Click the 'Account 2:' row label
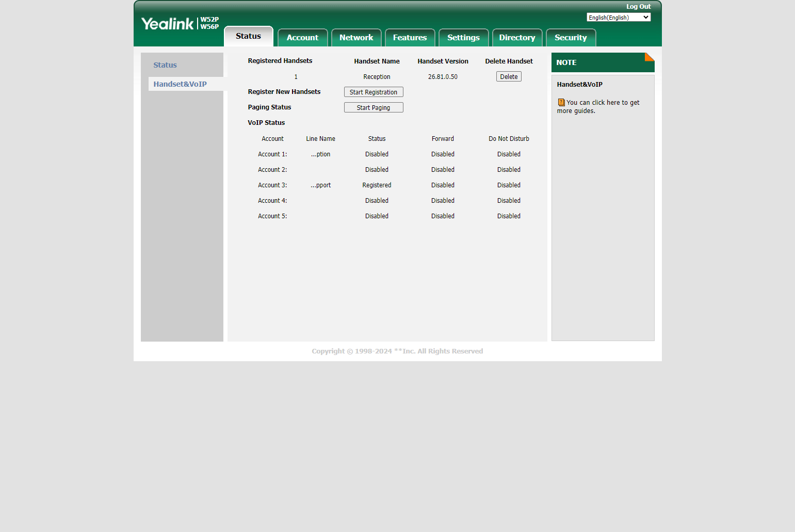 coord(273,170)
